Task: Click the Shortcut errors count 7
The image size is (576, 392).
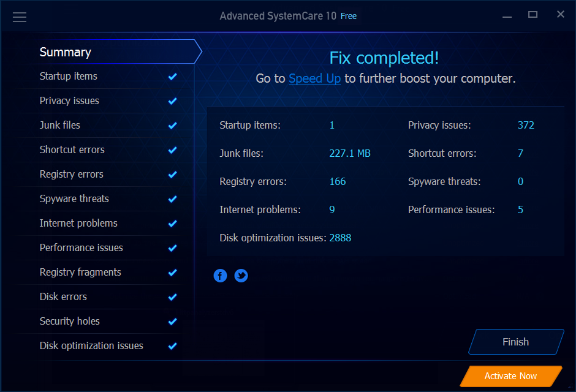Action: 520,153
